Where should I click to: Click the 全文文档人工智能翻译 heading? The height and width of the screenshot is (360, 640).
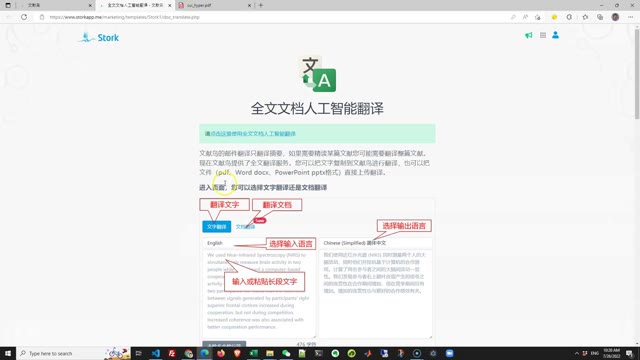pos(317,109)
